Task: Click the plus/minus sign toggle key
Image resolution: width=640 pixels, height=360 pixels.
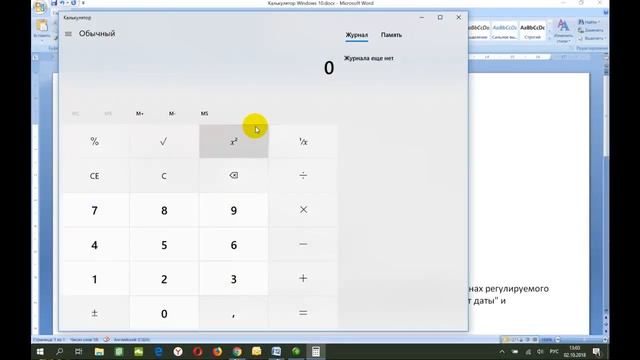Action: [95, 313]
